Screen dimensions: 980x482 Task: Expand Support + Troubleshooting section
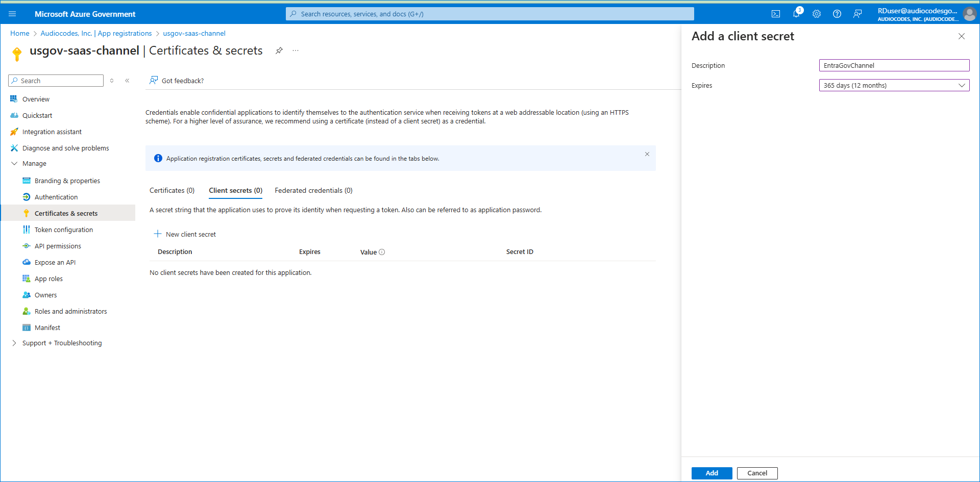[x=14, y=343]
